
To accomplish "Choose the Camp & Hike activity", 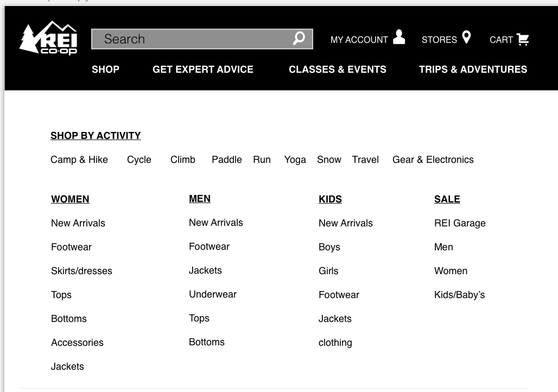I will point(79,160).
